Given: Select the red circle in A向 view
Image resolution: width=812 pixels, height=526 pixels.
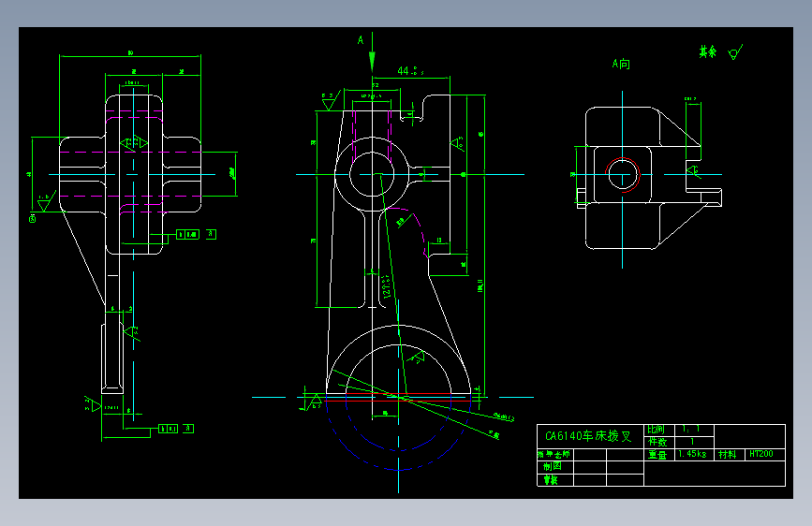Looking at the screenshot, I should point(623,174).
